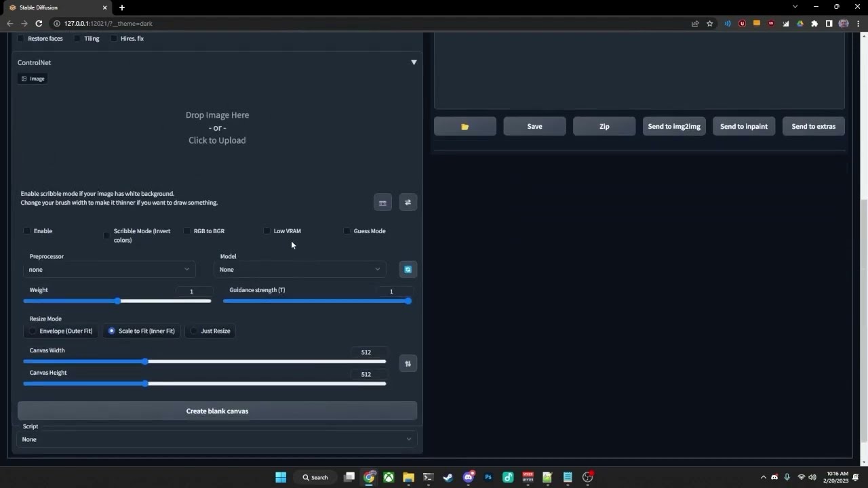Swap canvas width and height values
The image size is (868, 488).
[408, 363]
